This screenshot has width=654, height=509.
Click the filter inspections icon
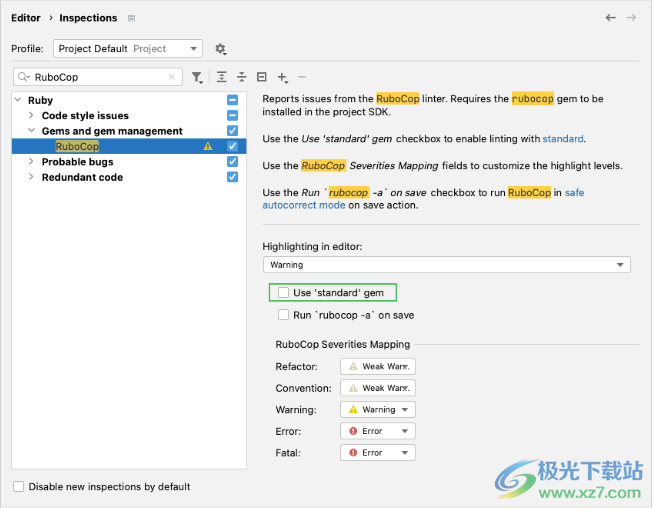(197, 77)
